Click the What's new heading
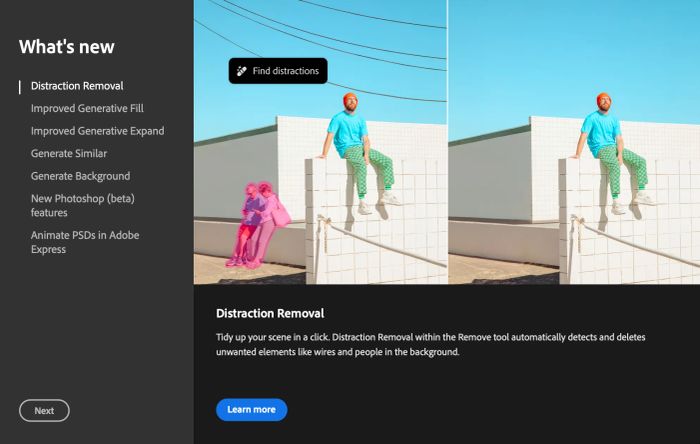The image size is (700, 444). point(67,47)
